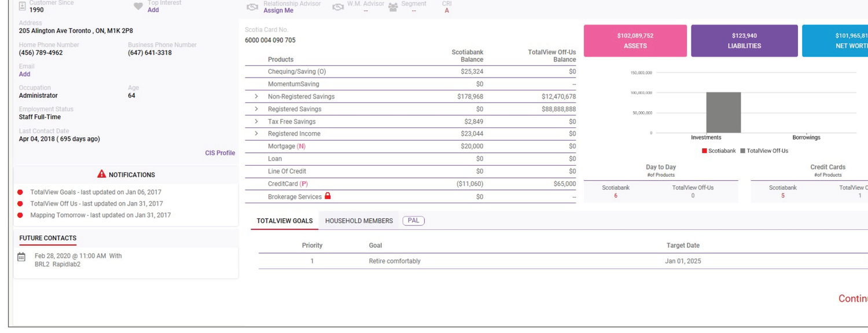
Task: Select the Line Of Credit product row
Action: 410,171
